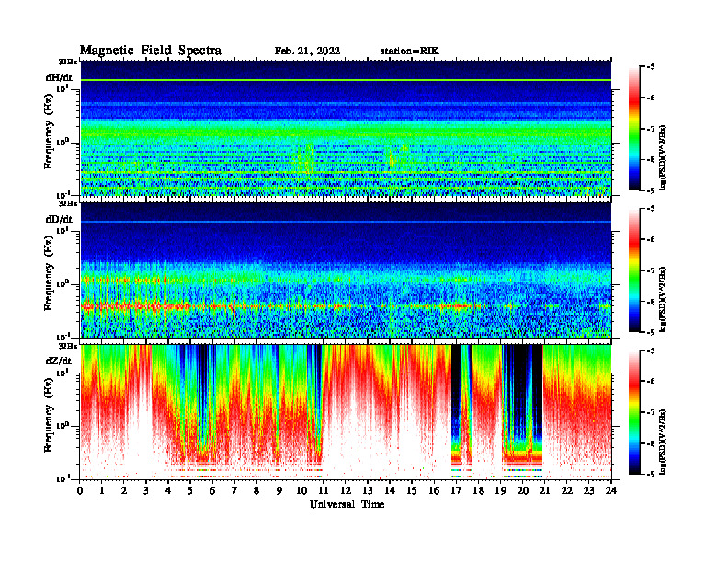Click the dZ/dt spectrogram plot area
This screenshot has height=563, width=728.
click(346, 412)
